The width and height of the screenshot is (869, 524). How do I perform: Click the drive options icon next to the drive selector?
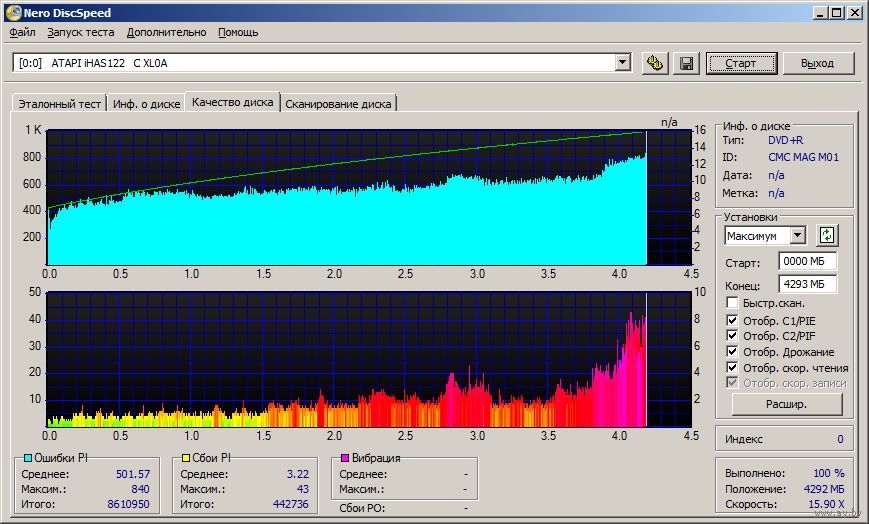click(x=655, y=63)
